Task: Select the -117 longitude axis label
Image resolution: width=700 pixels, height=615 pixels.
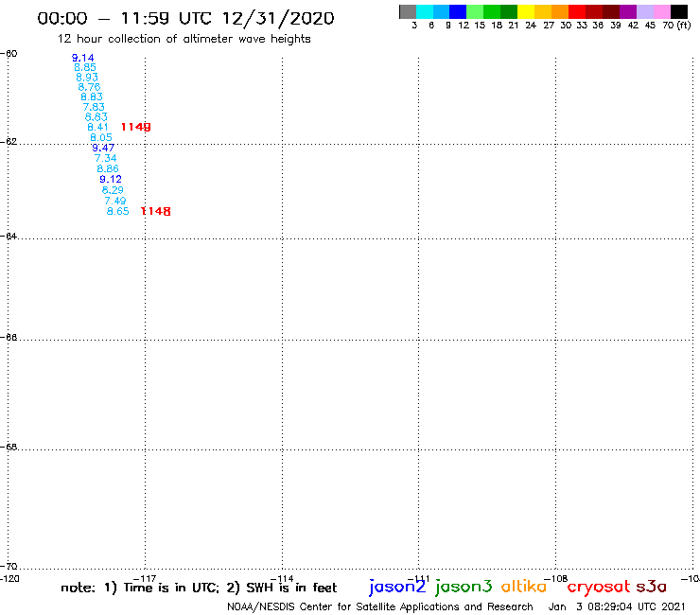Action: click(145, 579)
